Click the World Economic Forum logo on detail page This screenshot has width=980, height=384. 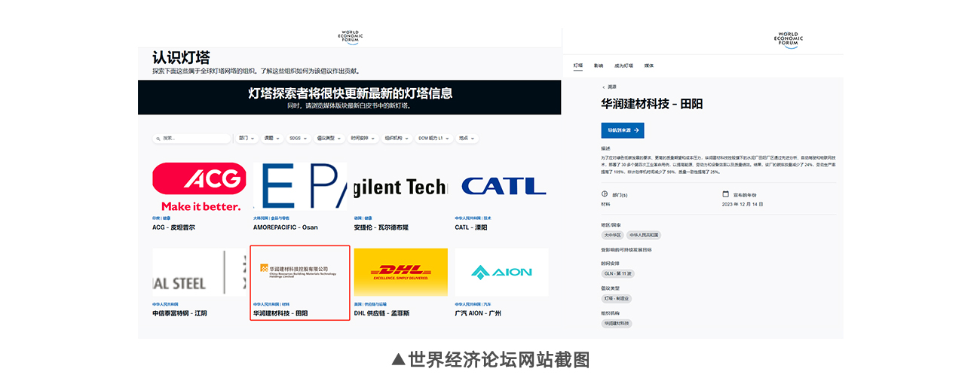(789, 39)
